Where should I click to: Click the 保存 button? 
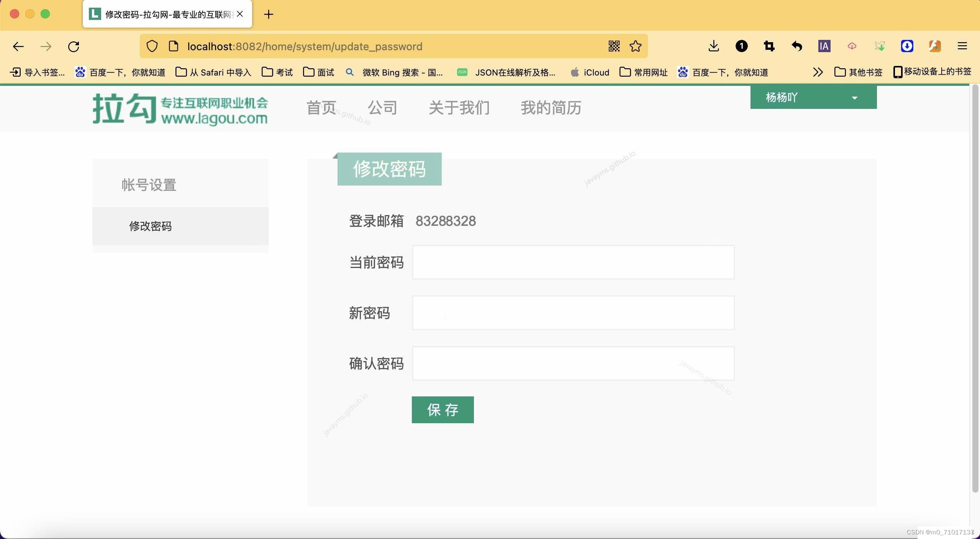pos(442,410)
